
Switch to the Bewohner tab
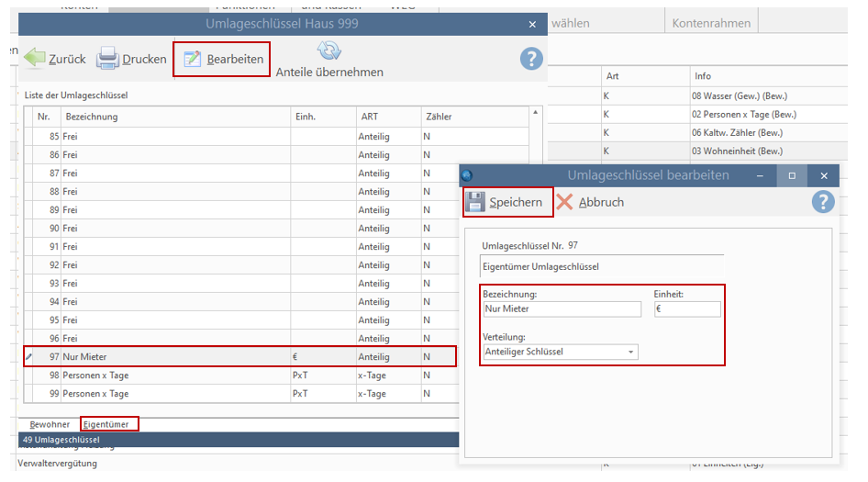pyautogui.click(x=50, y=424)
